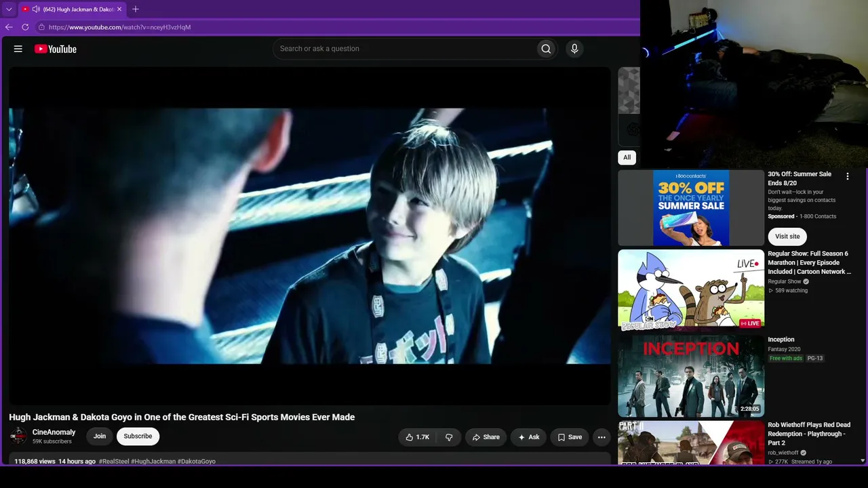Image resolution: width=868 pixels, height=488 pixels.
Task: Pause the video by clicking the player
Action: [310, 236]
